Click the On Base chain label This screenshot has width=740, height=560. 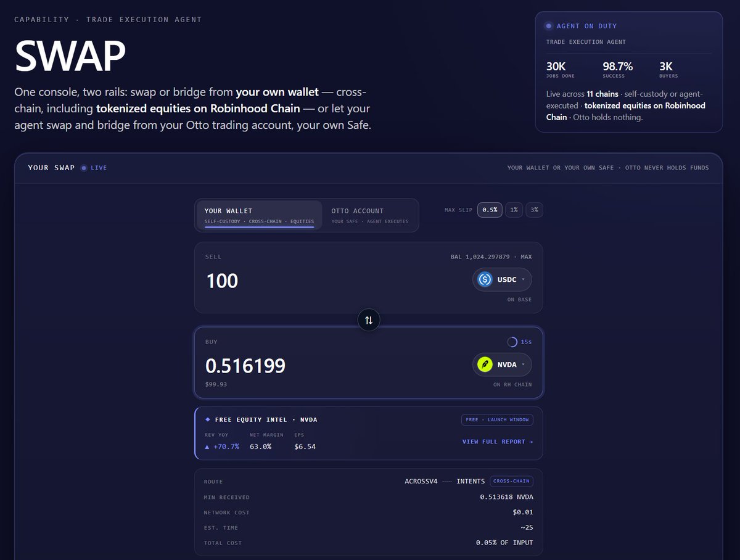click(519, 300)
